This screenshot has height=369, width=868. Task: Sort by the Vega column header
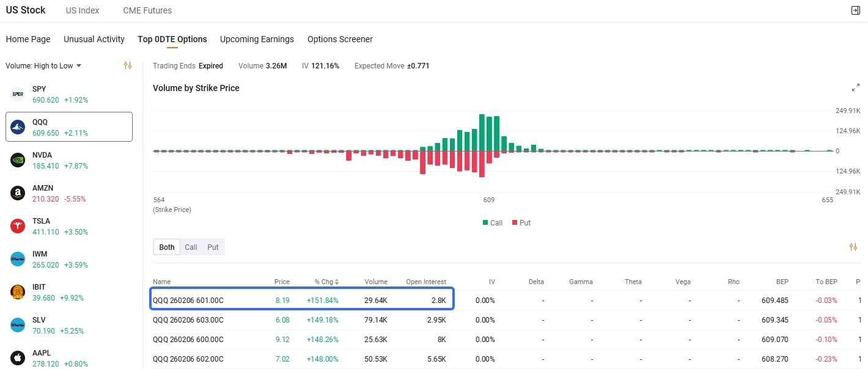click(683, 282)
